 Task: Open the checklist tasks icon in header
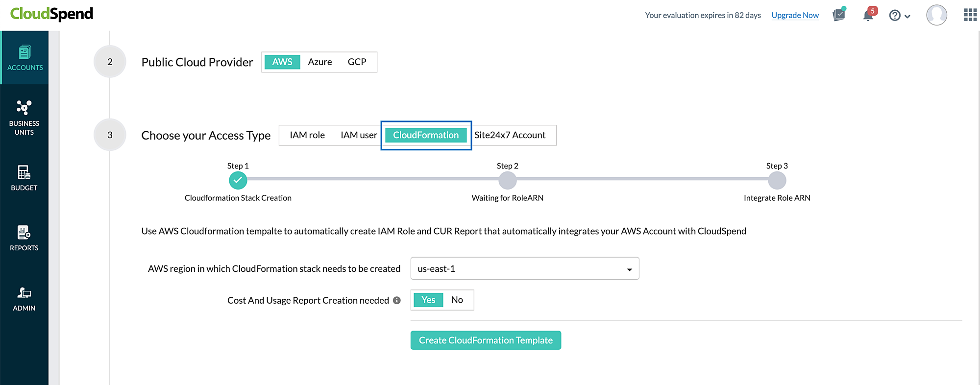point(839,15)
